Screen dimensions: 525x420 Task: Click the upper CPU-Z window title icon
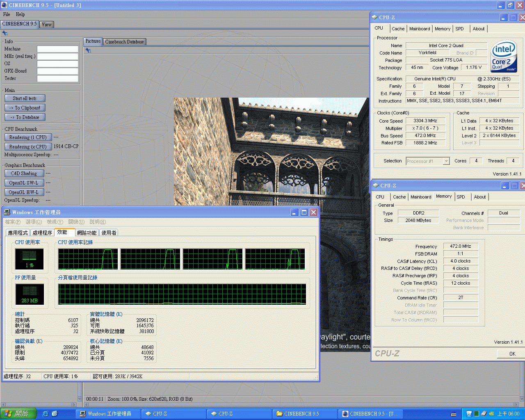click(x=374, y=17)
